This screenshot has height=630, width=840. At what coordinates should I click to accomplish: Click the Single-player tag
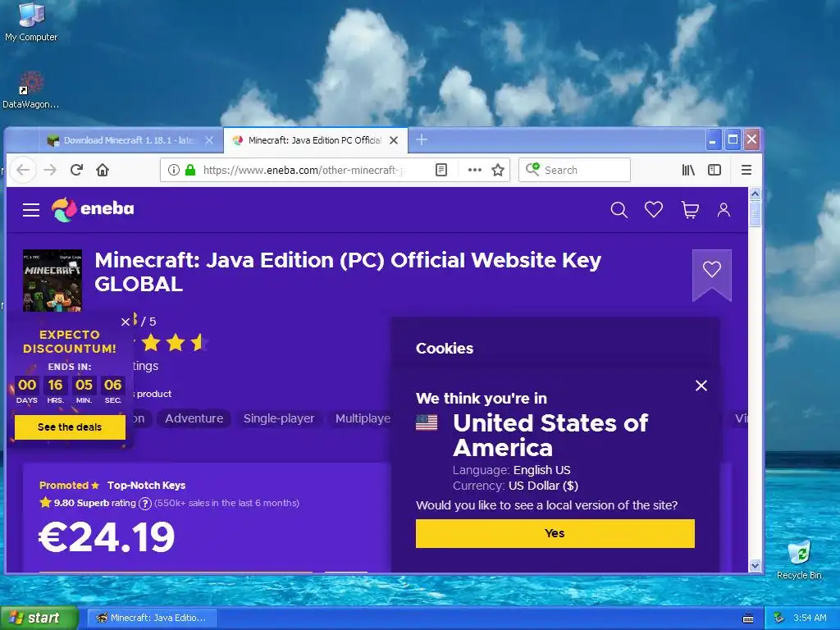click(x=279, y=418)
